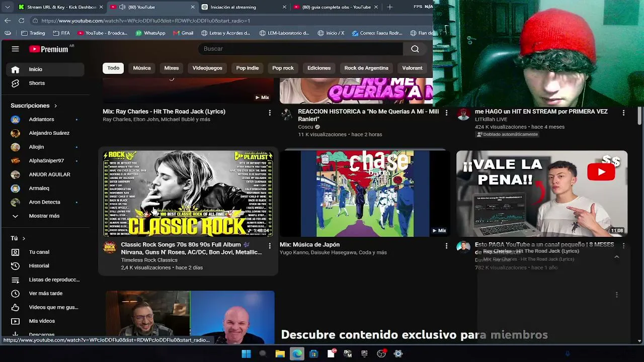Open the Trading bookmark folder
Image resolution: width=644 pixels, height=362 pixels.
tap(33, 33)
